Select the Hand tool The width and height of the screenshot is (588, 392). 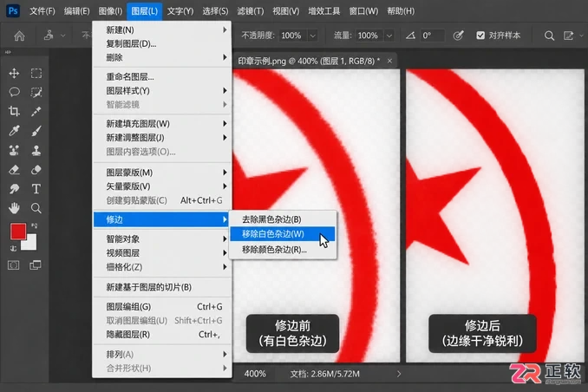pyautogui.click(x=14, y=208)
